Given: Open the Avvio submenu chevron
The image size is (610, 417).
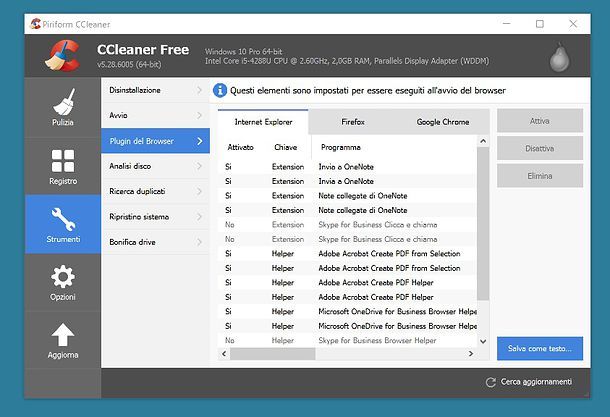Looking at the screenshot, I should click(200, 116).
